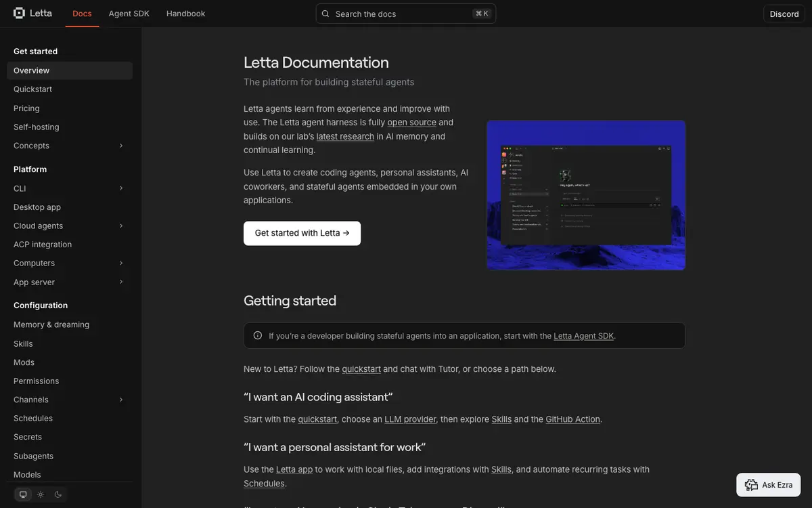Click the Schedules link in body text

[264, 484]
